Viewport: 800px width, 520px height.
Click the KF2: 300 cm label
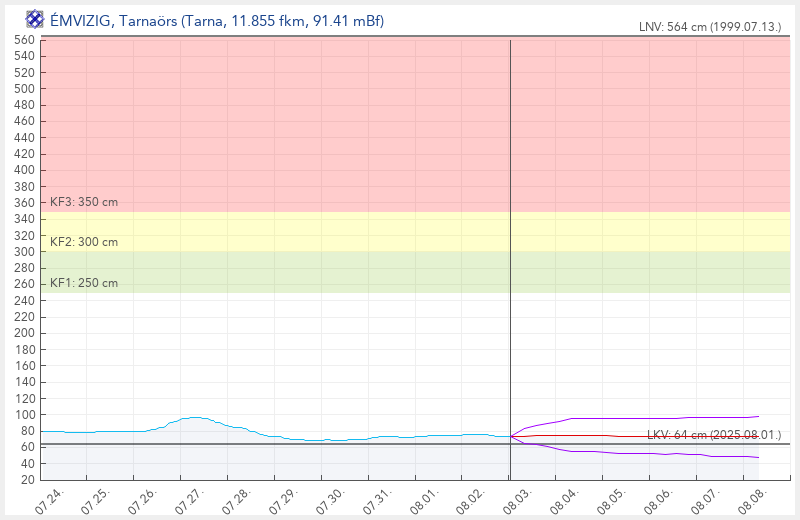84,242
